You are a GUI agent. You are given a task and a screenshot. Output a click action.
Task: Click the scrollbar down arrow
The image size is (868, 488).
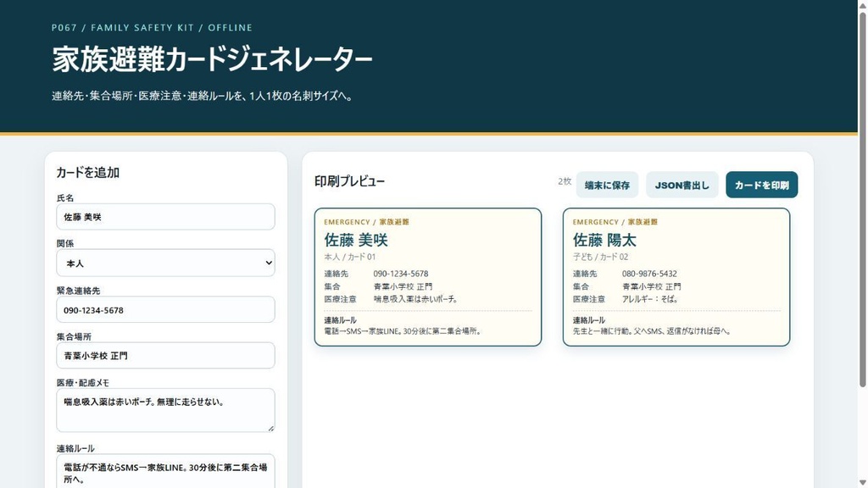point(862,482)
